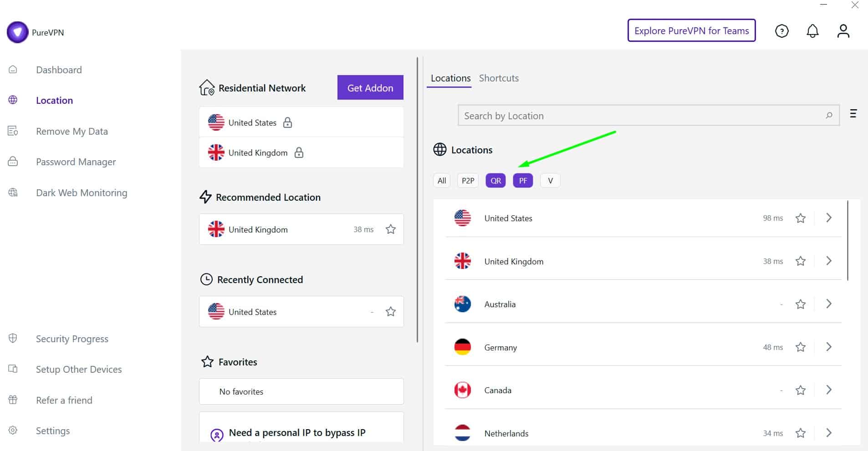Open notifications bell icon
The width and height of the screenshot is (868, 451).
click(x=812, y=31)
